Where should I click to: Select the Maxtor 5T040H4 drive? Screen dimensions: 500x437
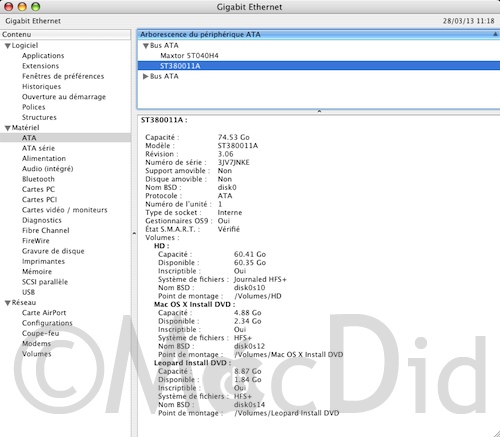pos(189,56)
